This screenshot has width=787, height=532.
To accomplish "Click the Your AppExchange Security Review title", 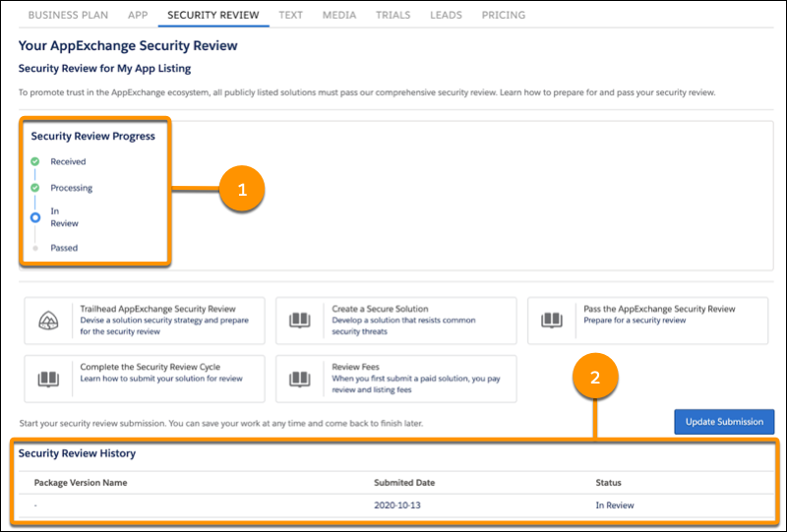I will (x=128, y=45).
